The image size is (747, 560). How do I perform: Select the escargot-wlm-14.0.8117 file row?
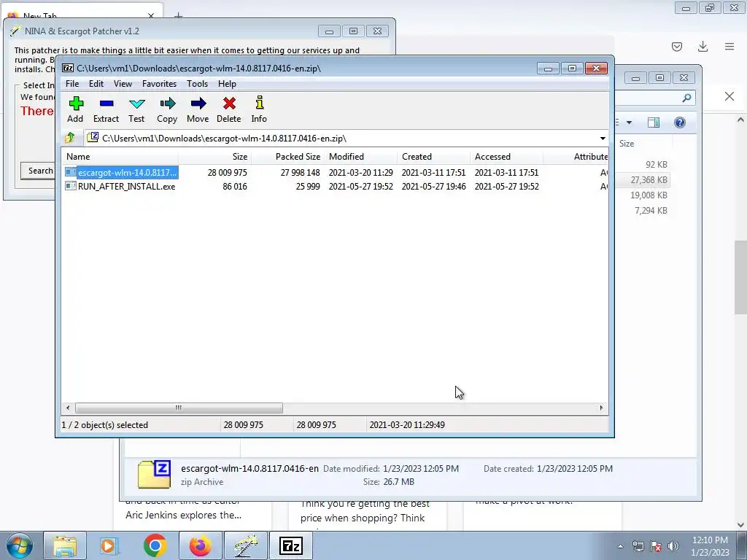tap(335, 172)
